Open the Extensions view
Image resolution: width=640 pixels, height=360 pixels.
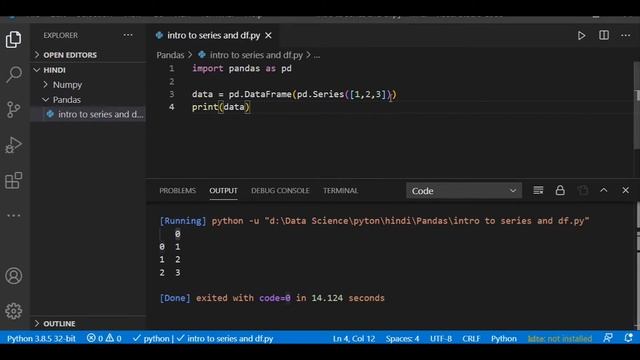click(13, 180)
